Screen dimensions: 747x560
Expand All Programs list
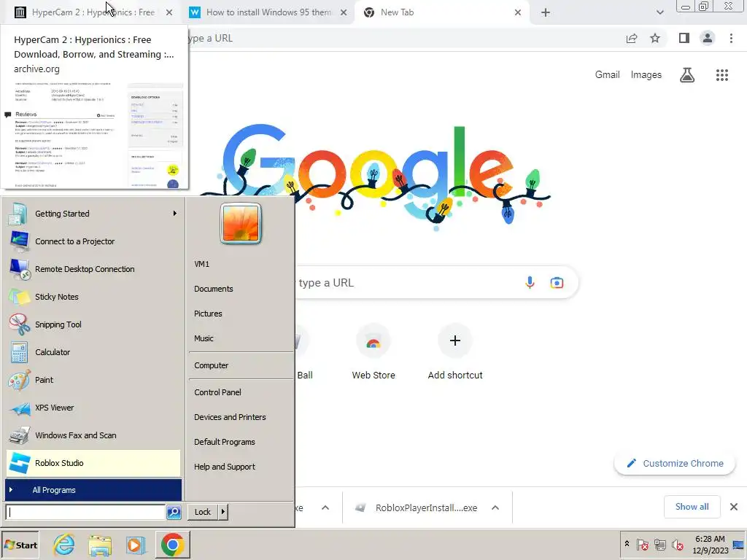pos(93,490)
